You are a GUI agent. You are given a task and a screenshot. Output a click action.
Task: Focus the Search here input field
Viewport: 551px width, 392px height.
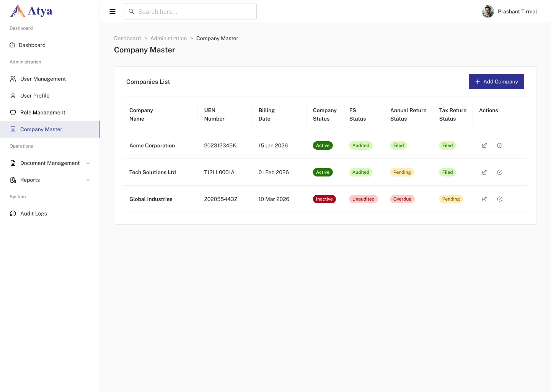click(190, 11)
